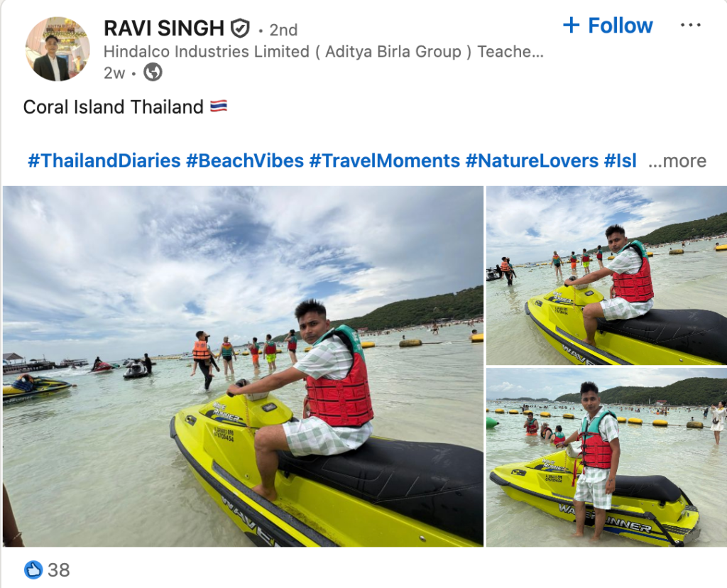The height and width of the screenshot is (588, 727).
Task: Open the #ThailandDiaries hashtag
Action: 104,161
